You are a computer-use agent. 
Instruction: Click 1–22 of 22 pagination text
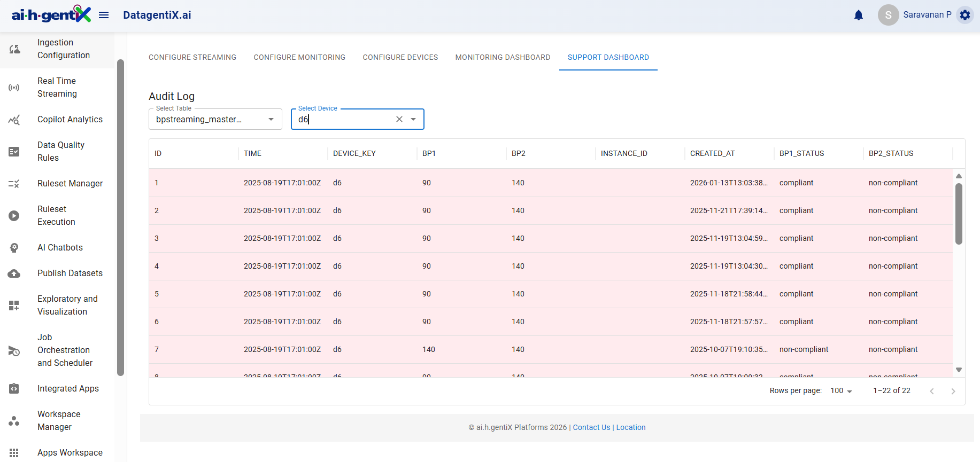tap(892, 390)
